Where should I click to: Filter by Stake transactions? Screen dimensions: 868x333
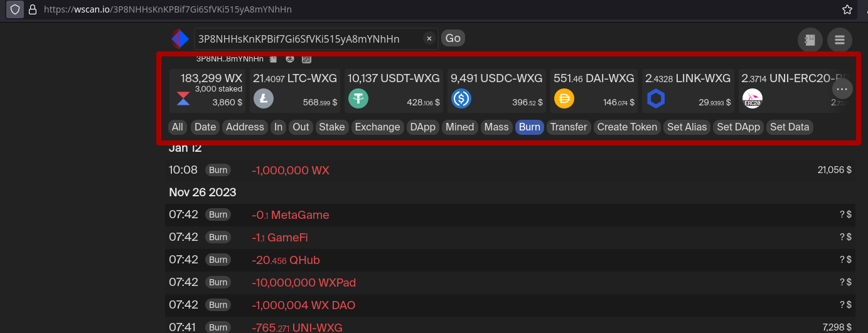(332, 127)
